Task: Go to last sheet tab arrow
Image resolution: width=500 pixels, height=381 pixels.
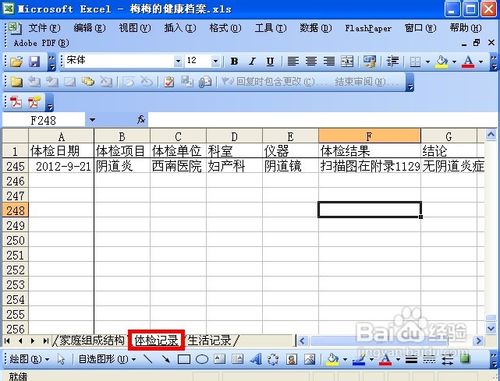Action: coord(46,341)
